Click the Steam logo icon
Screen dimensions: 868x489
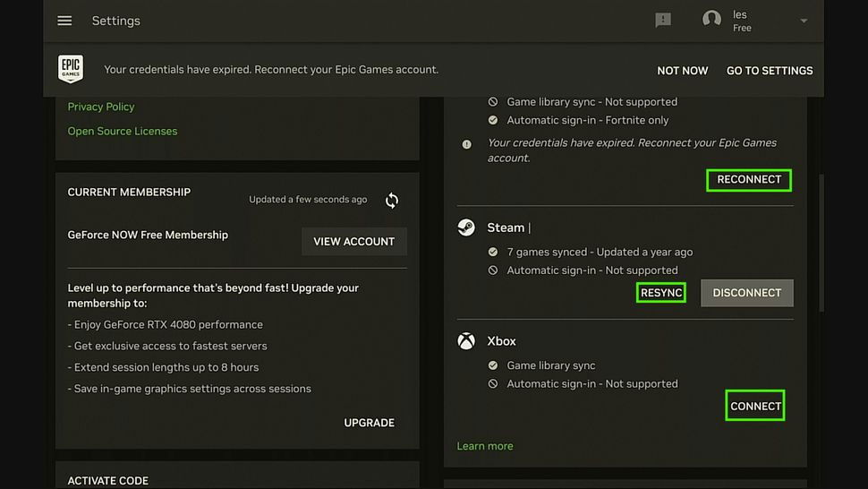click(x=466, y=227)
